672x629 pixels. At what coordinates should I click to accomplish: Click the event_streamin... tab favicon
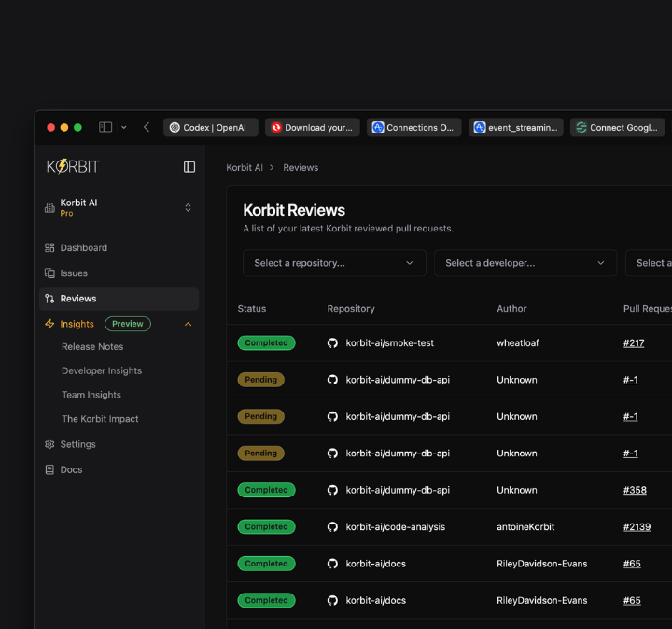click(480, 127)
